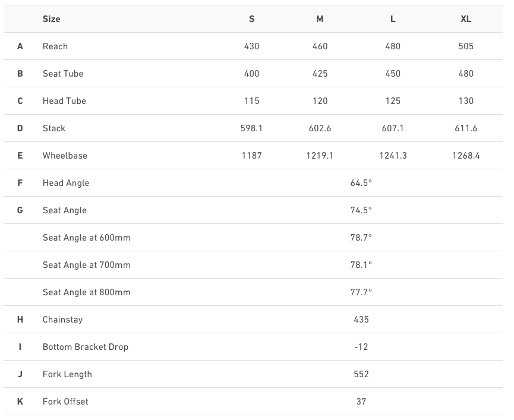Click the Bottom Bracket Drop label
Image resolution: width=514 pixels, height=420 pixels.
pyautogui.click(x=86, y=347)
